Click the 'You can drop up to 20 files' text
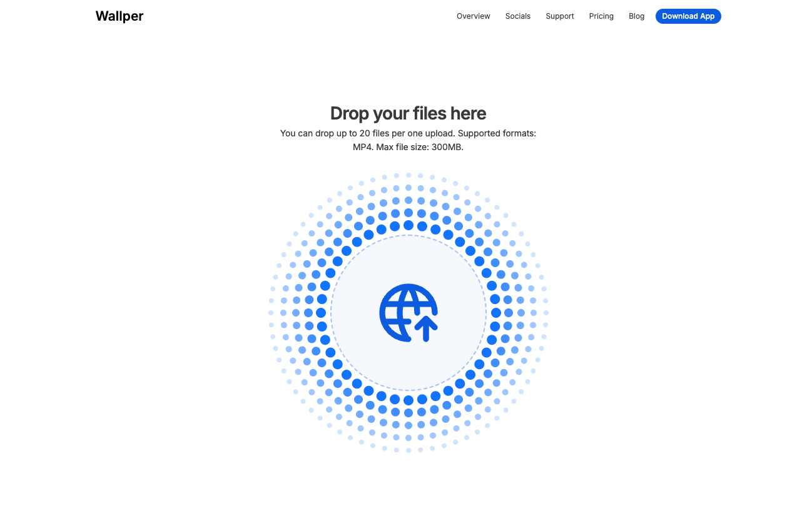The width and height of the screenshot is (812, 513). coord(408,133)
